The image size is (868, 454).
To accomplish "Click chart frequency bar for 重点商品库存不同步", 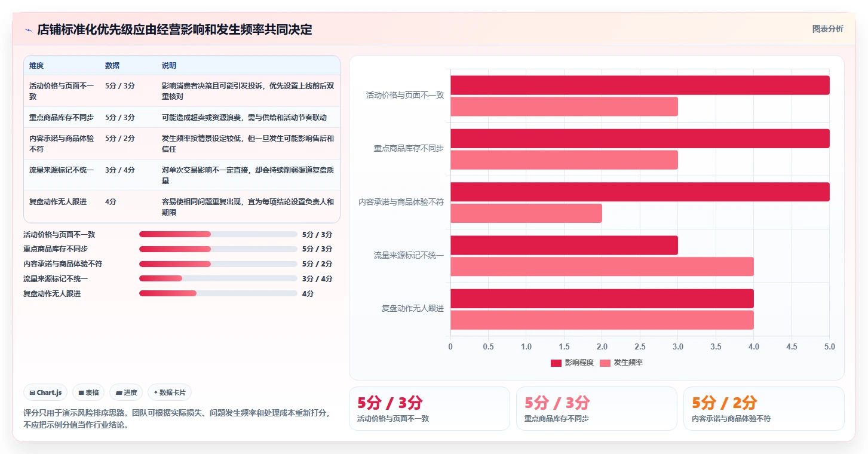I will coord(564,159).
